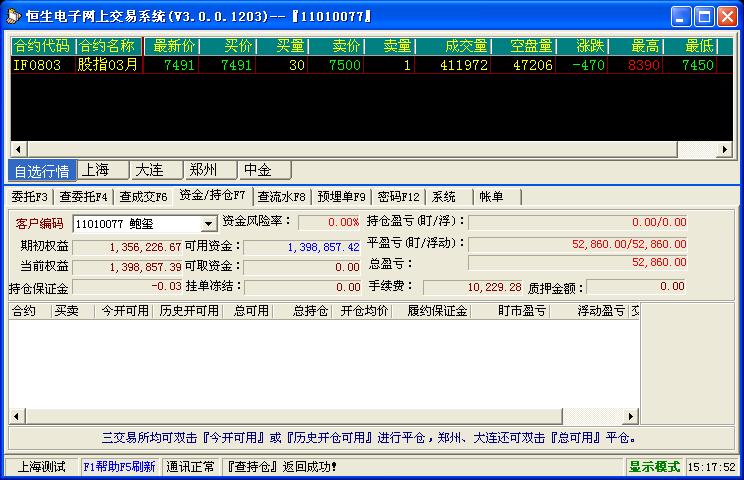Open the 查成交F6 tab
Viewport: 744px width, 480px height.
tap(143, 196)
